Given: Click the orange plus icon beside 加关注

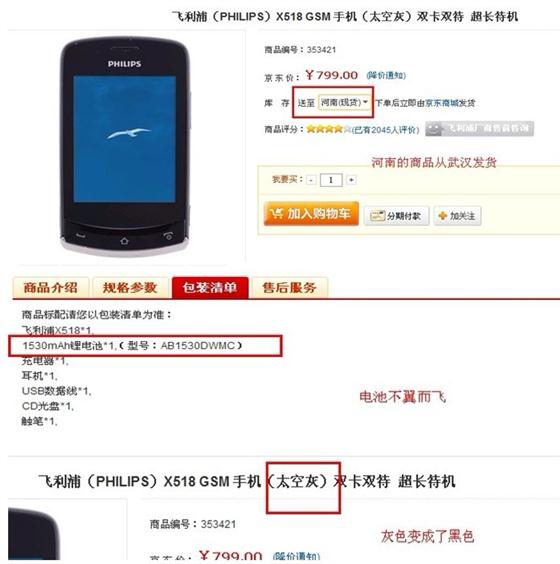Looking at the screenshot, I should (443, 216).
